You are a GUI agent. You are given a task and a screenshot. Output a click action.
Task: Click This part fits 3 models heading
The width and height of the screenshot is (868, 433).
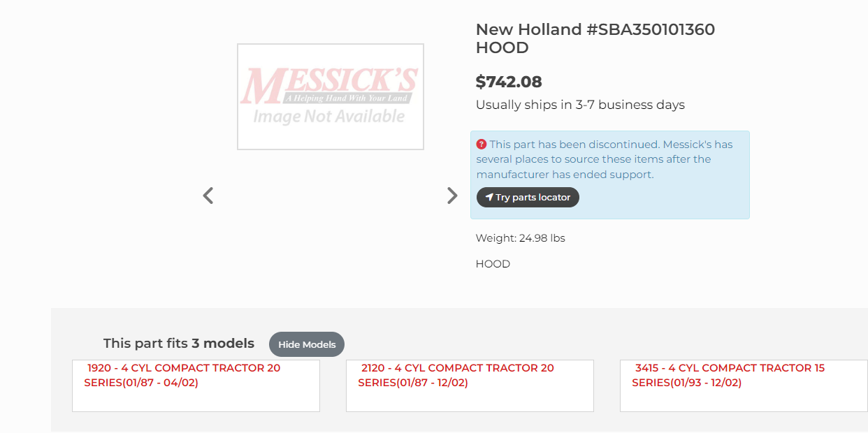(178, 344)
